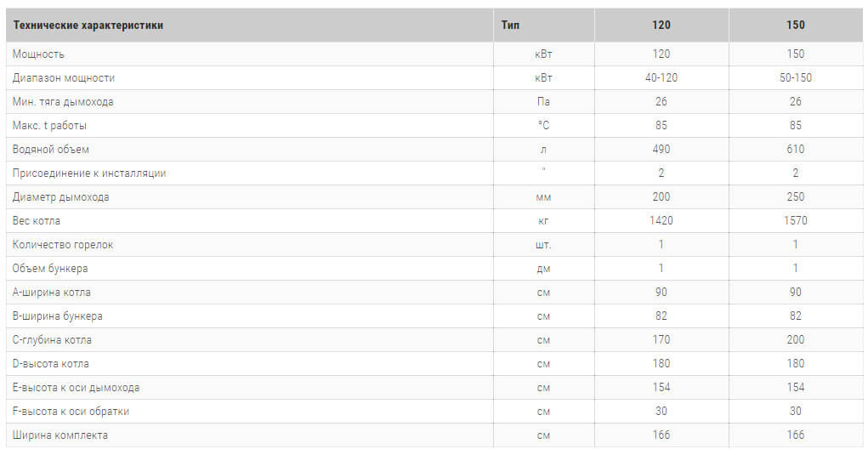This screenshot has width=868, height=455.
Task: Click the "Мощность" row label
Action: click(39, 54)
